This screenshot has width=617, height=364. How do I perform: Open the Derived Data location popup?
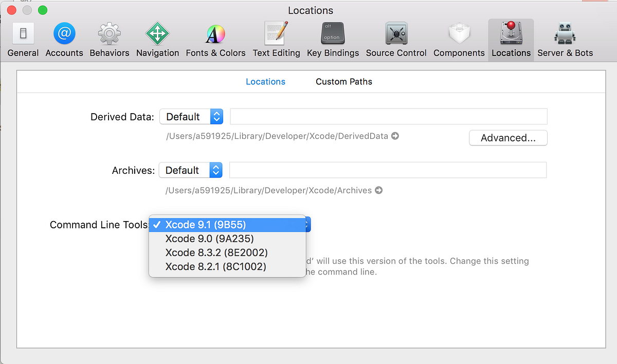191,116
